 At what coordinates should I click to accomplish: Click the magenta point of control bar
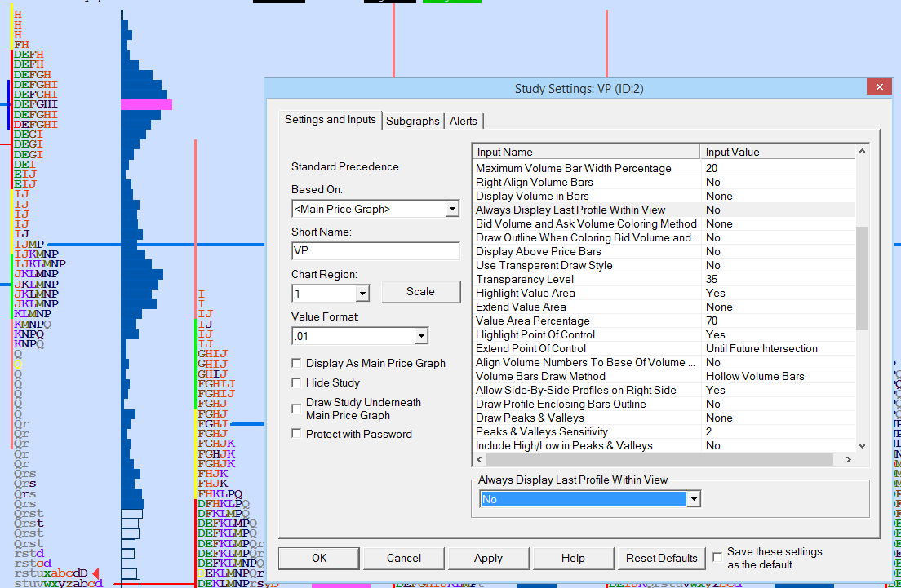[x=146, y=104]
